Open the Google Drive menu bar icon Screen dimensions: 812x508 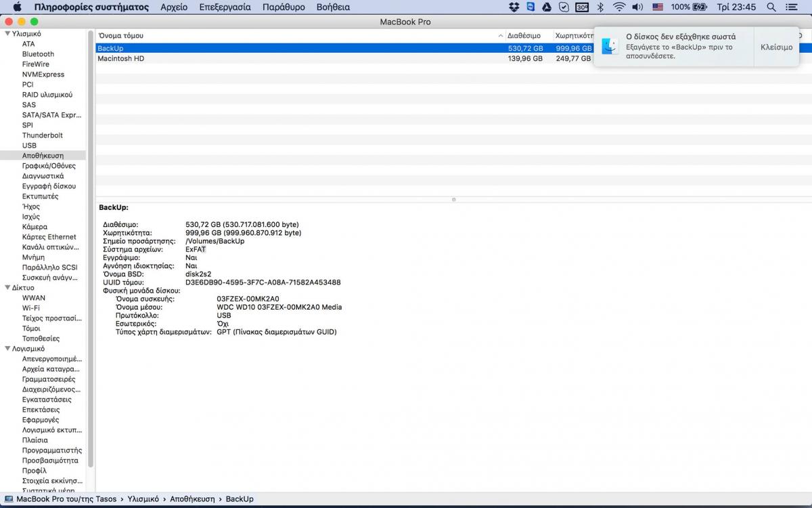click(x=547, y=7)
